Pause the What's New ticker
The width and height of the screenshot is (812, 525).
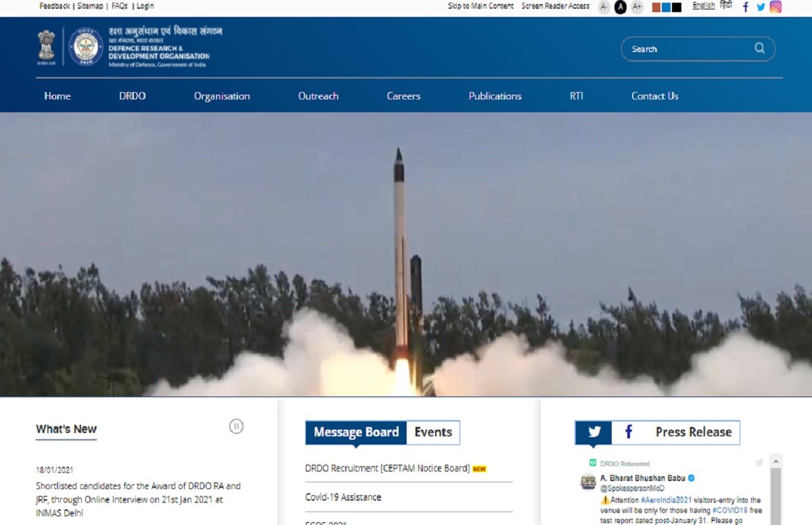pyautogui.click(x=236, y=426)
